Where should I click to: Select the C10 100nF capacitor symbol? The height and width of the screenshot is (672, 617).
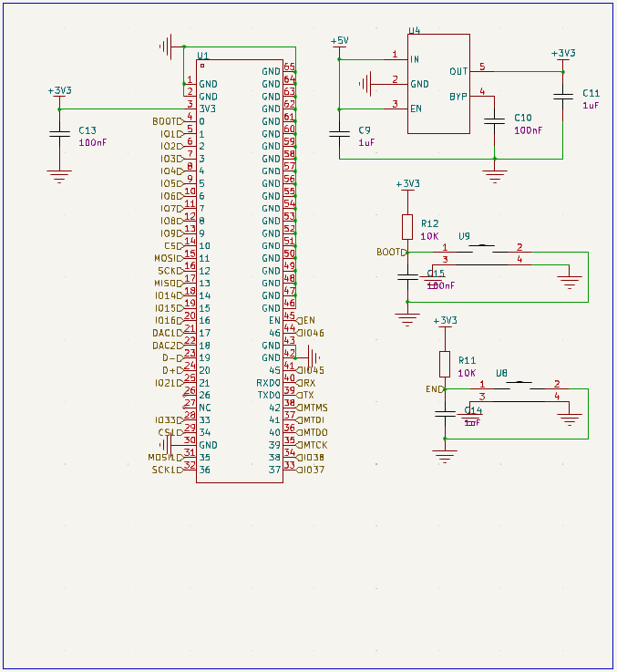495,121
